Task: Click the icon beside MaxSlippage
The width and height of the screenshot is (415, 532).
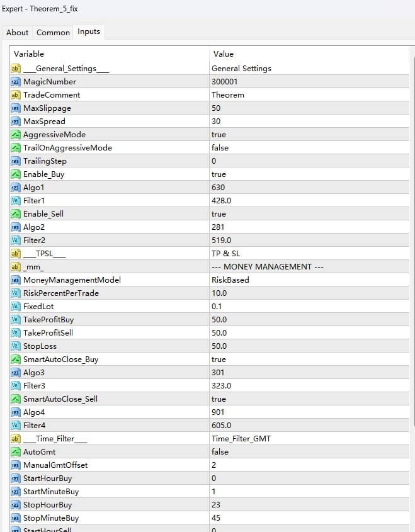Action: point(16,108)
